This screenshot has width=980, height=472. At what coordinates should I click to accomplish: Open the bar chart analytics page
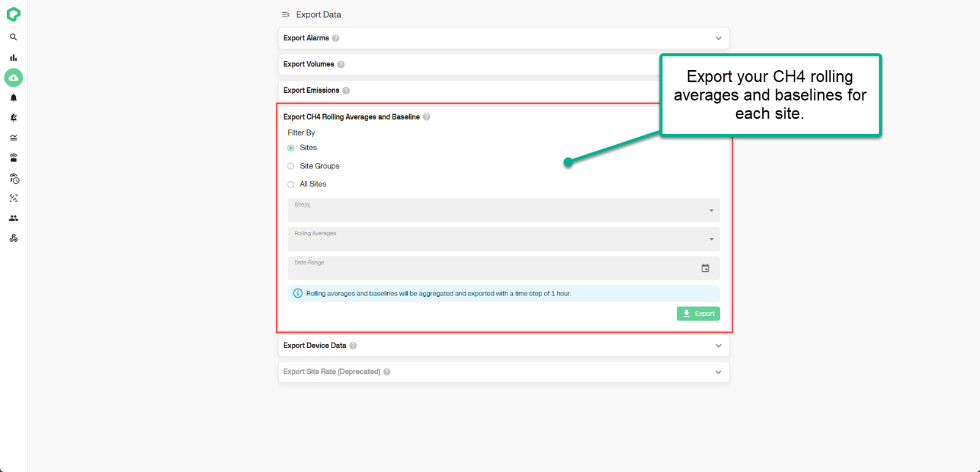coord(13,57)
